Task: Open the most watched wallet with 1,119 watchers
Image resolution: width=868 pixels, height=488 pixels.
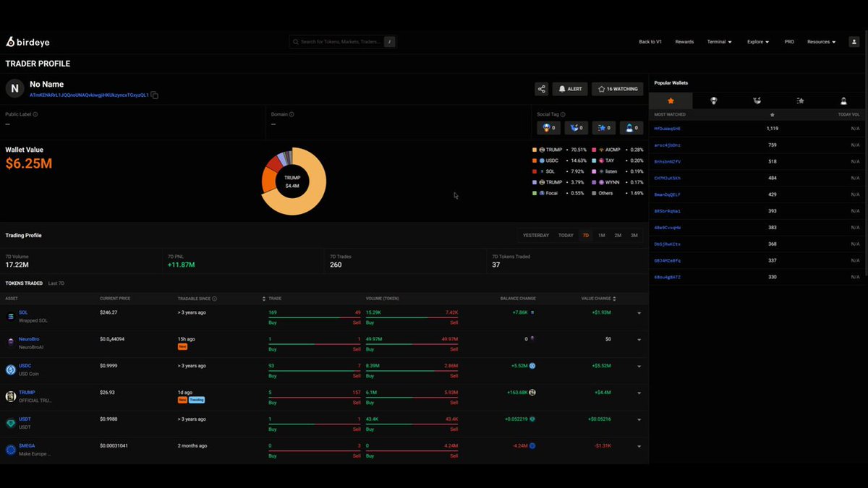Action: pyautogui.click(x=667, y=128)
